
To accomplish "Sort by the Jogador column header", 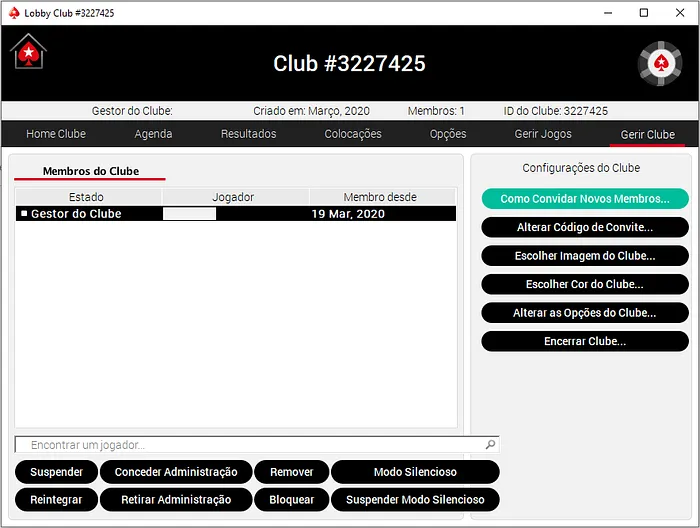I will [235, 197].
